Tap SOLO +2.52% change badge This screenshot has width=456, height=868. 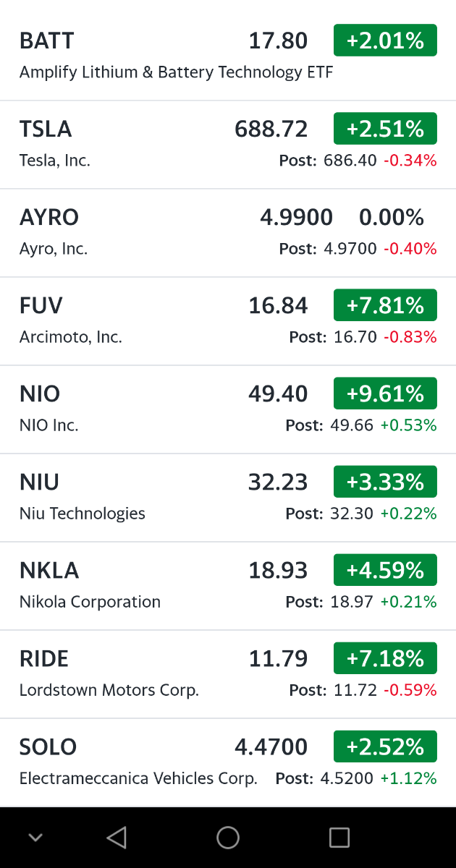tap(385, 746)
